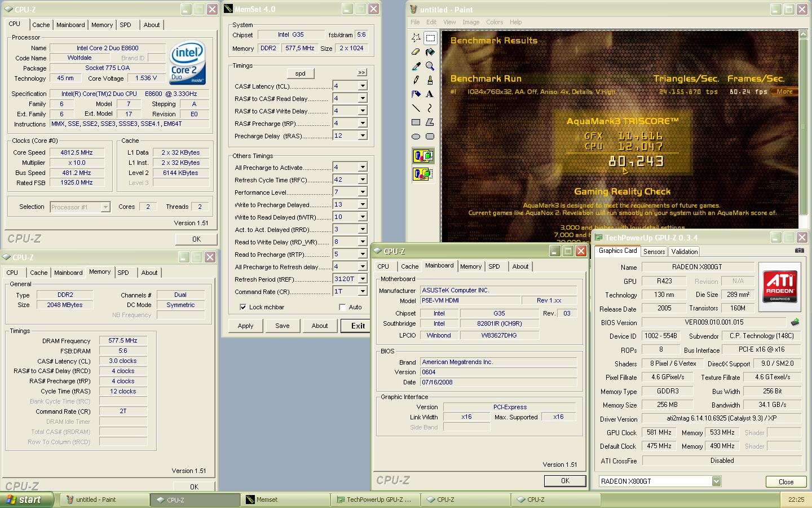The height and width of the screenshot is (508, 812).
Task: Expand Refresh Cycle Time (tRFC) dropdown
Action: tap(363, 179)
